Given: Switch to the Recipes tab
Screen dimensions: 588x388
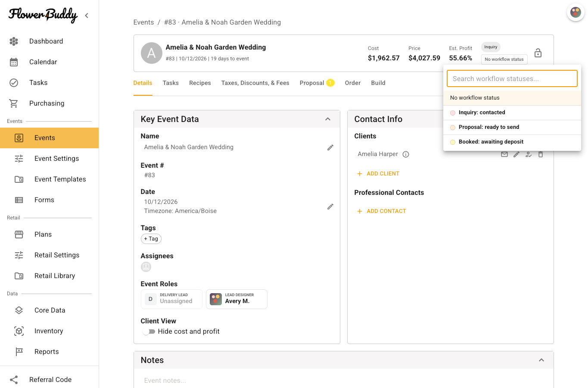Looking at the screenshot, I should pyautogui.click(x=200, y=83).
